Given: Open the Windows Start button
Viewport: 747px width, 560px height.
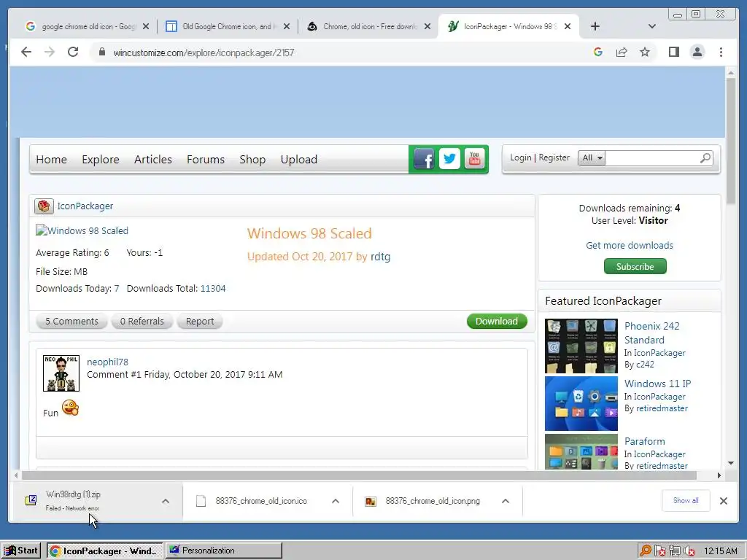Looking at the screenshot, I should coord(21,551).
